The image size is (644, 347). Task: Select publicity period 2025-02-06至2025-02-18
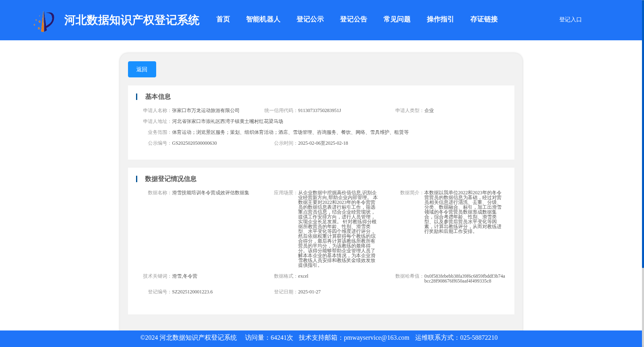point(323,143)
